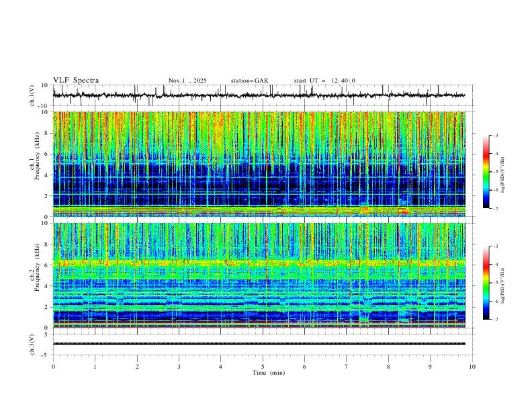Click the '-3' label on upper colorbar
Screen dimensions: 532x411
point(496,135)
